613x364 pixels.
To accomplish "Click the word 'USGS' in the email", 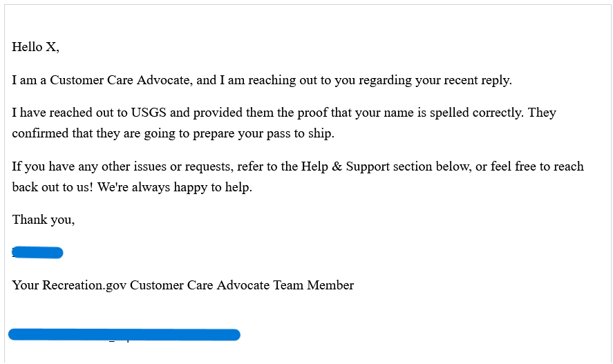I will coord(148,113).
